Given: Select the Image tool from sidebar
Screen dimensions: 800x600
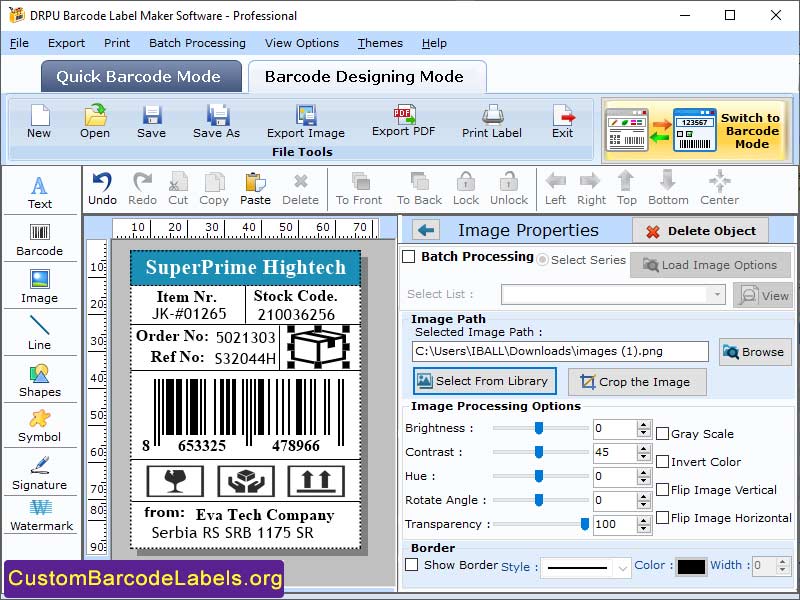Looking at the screenshot, I should pos(40,287).
